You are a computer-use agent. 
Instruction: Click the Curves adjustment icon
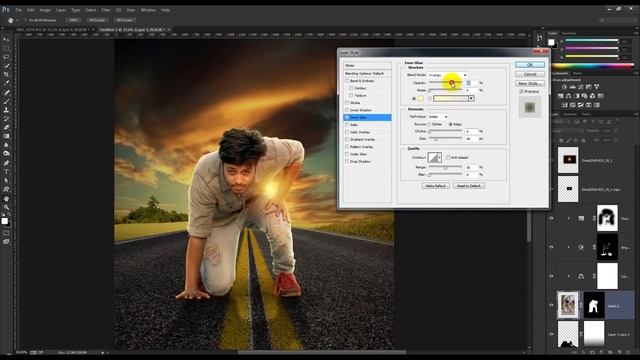[x=580, y=87]
